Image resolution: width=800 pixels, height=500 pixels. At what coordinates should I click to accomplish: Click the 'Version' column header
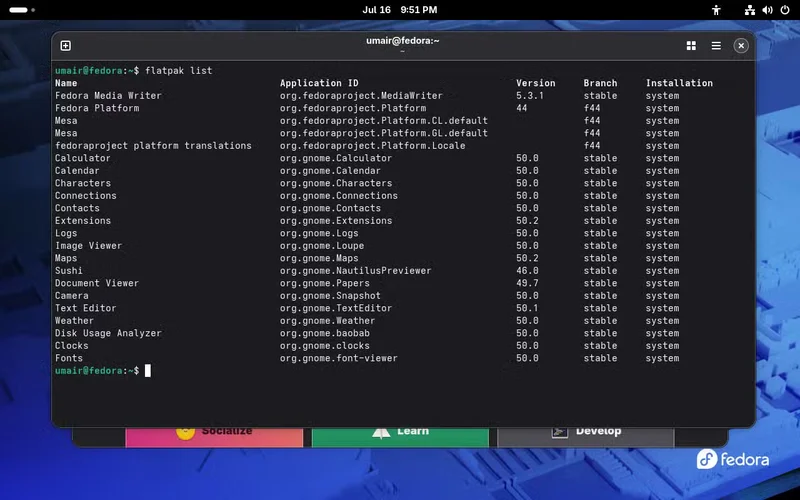535,83
